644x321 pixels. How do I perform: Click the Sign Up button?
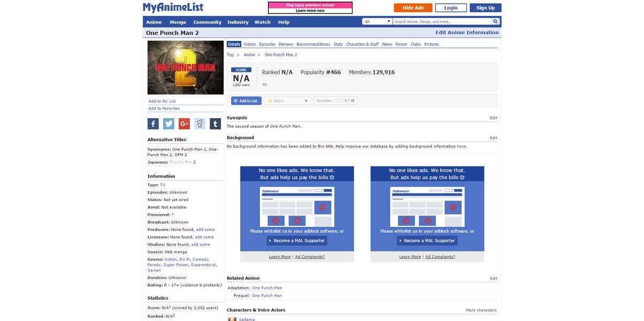click(486, 7)
